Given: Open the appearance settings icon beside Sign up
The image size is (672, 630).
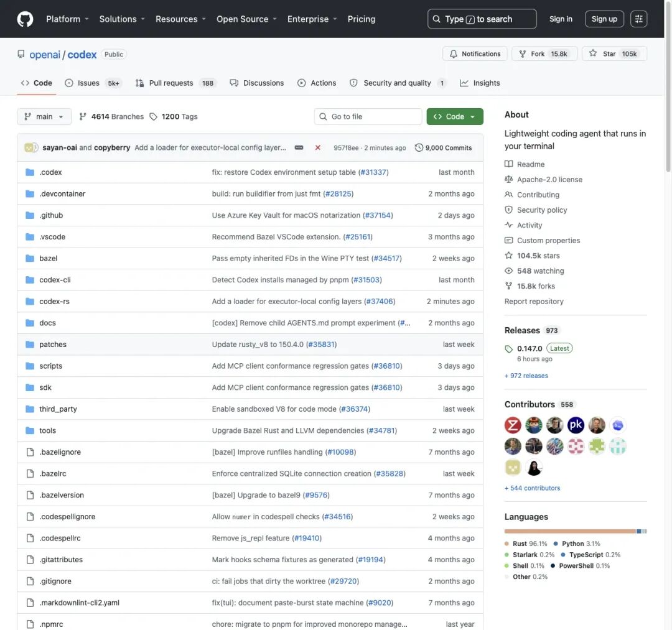Looking at the screenshot, I should pyautogui.click(x=638, y=19).
